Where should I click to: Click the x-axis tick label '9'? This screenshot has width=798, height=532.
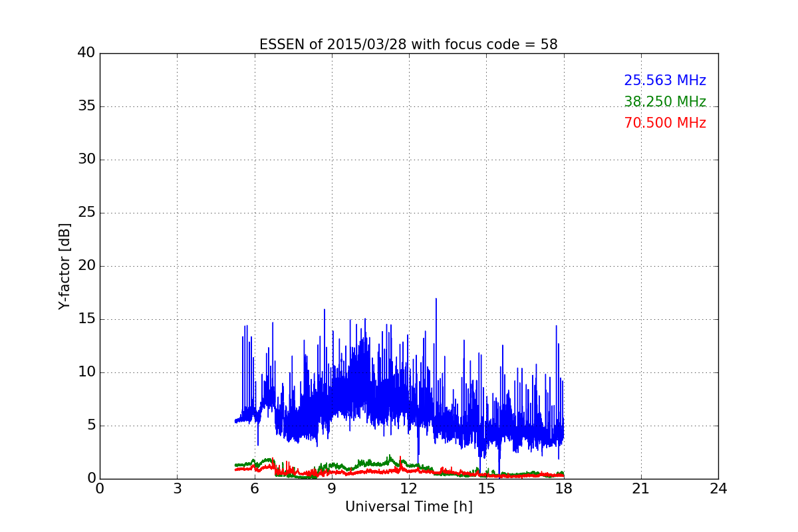tap(332, 489)
